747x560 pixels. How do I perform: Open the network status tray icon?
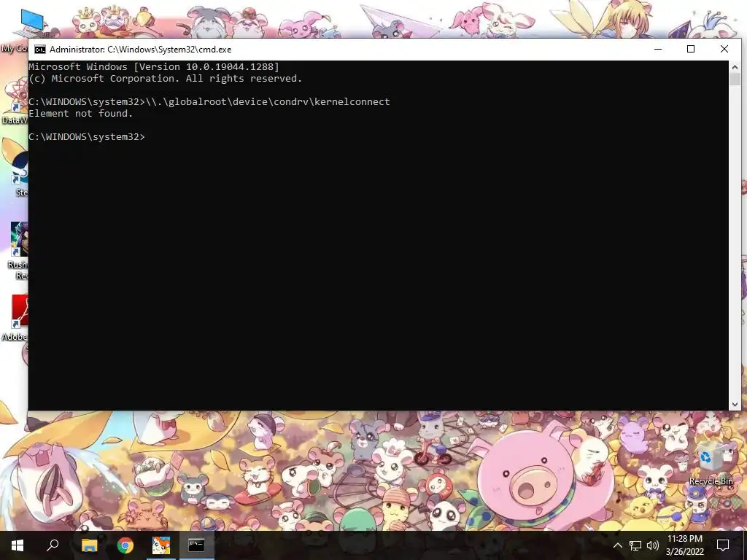pyautogui.click(x=635, y=545)
